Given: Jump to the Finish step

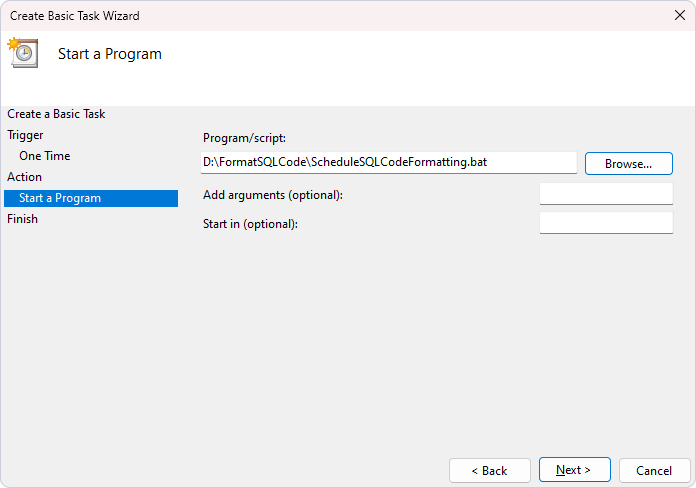Looking at the screenshot, I should tap(22, 219).
